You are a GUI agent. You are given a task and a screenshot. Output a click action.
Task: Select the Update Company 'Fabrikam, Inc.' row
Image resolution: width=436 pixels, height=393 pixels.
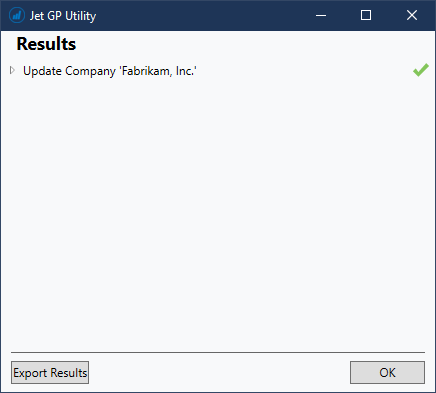(x=218, y=71)
